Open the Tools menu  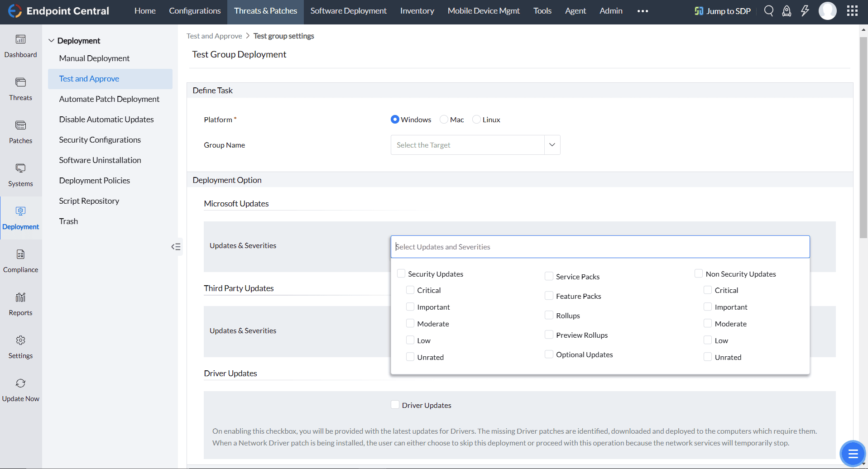542,11
